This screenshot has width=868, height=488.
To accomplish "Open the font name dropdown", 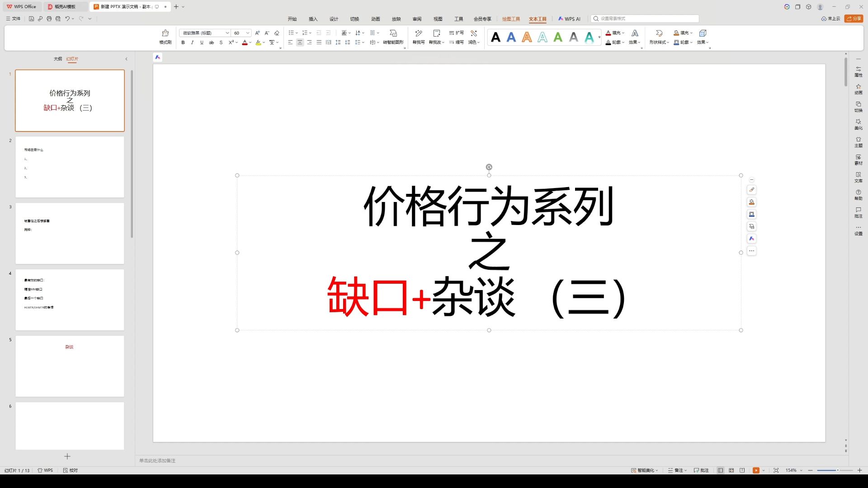I will click(x=227, y=33).
